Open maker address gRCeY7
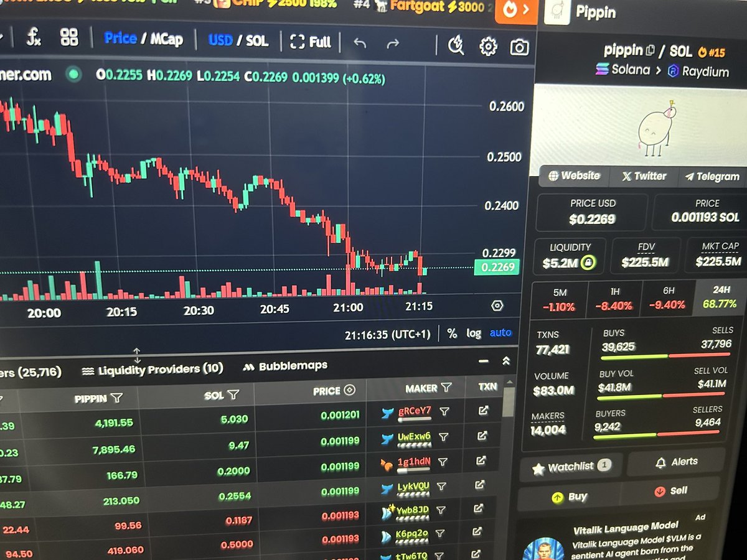 coord(415,410)
